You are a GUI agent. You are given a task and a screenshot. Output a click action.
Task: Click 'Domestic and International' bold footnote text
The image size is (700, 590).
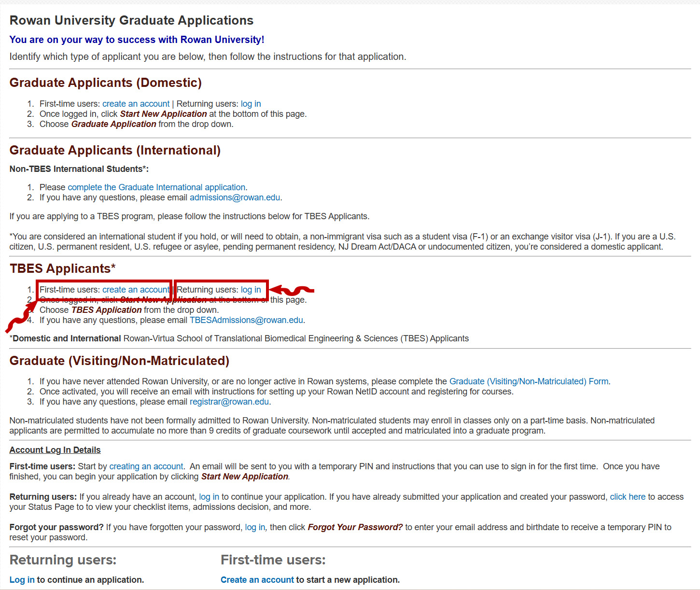[67, 338]
